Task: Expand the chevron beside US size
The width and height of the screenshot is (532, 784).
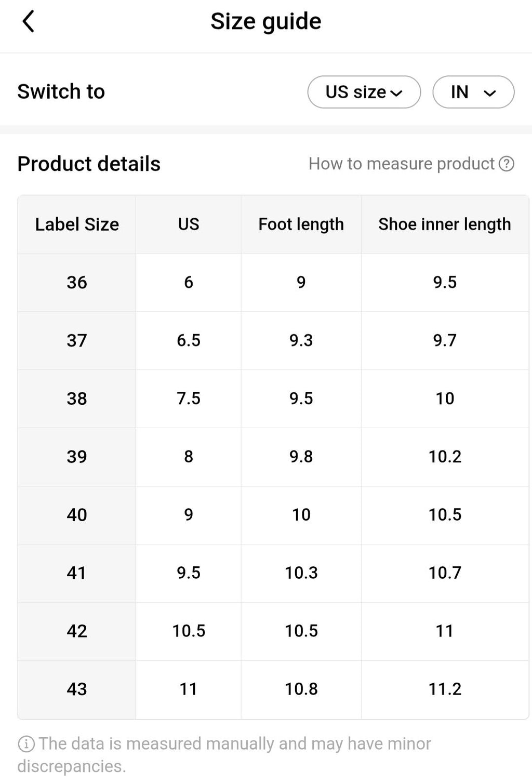Action: (397, 93)
